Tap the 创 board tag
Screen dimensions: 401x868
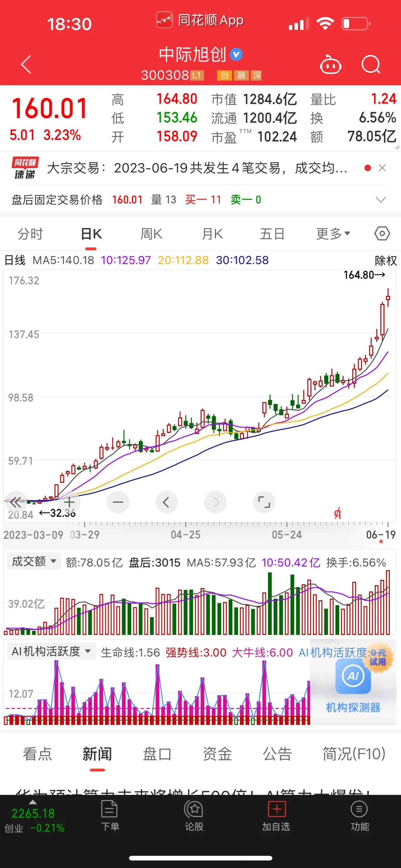[224, 75]
